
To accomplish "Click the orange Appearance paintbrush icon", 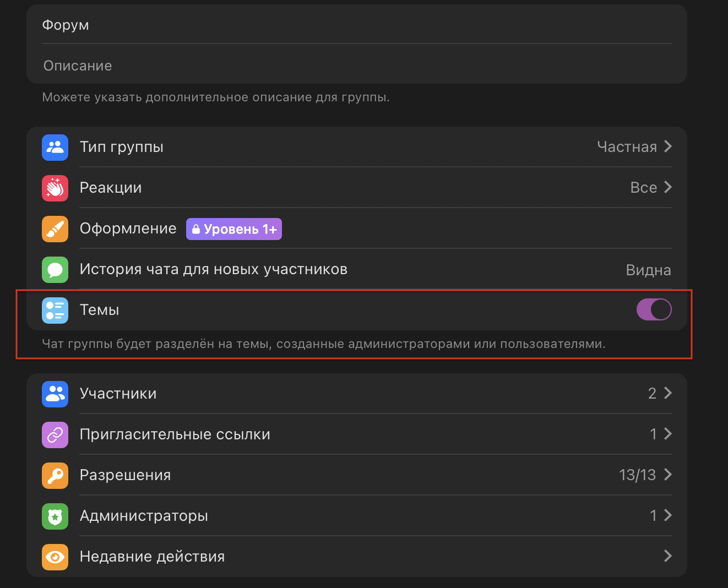I will [55, 228].
